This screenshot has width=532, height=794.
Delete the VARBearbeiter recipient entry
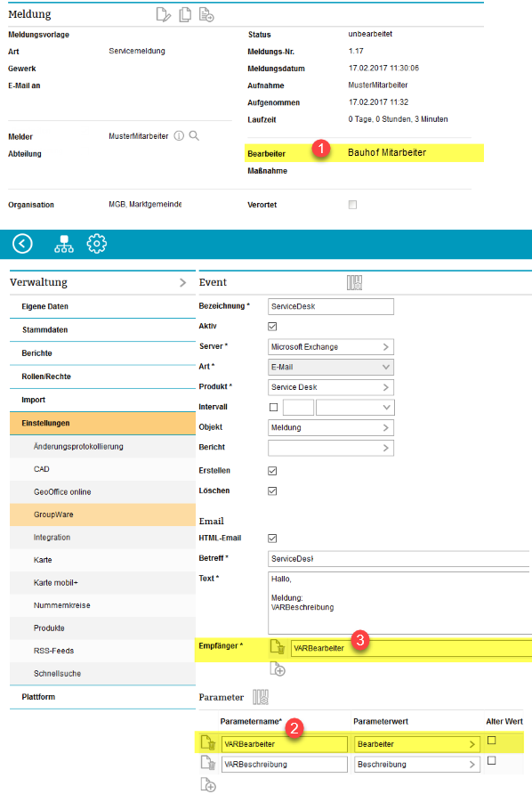278,648
